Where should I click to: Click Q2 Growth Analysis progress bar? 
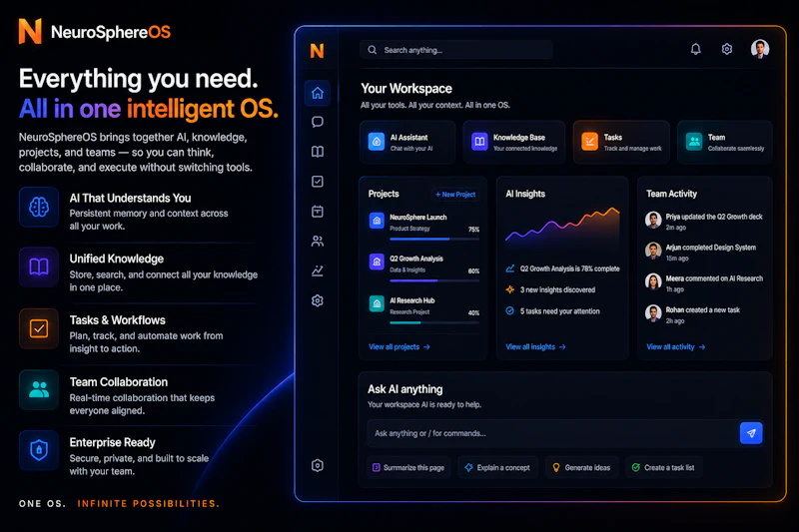tap(434, 280)
